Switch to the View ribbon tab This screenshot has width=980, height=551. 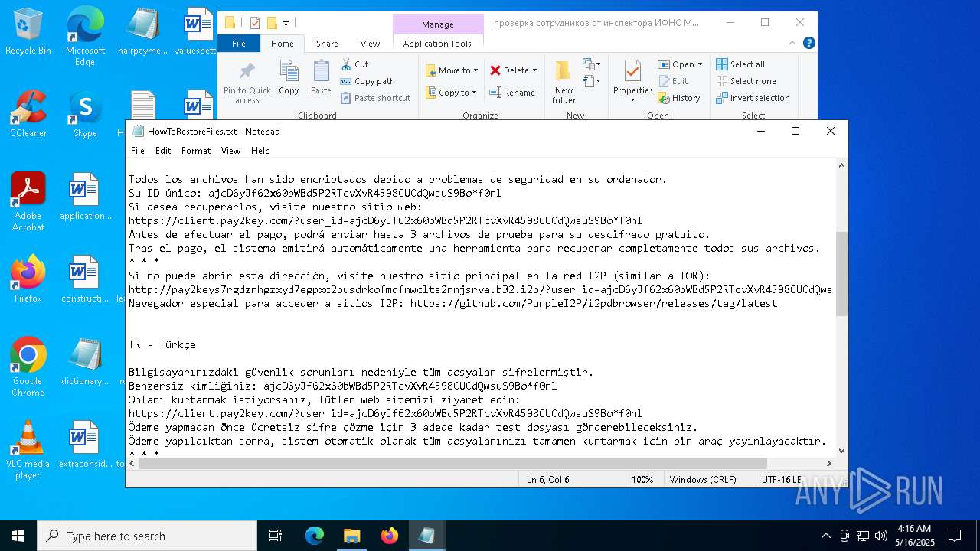pos(370,44)
